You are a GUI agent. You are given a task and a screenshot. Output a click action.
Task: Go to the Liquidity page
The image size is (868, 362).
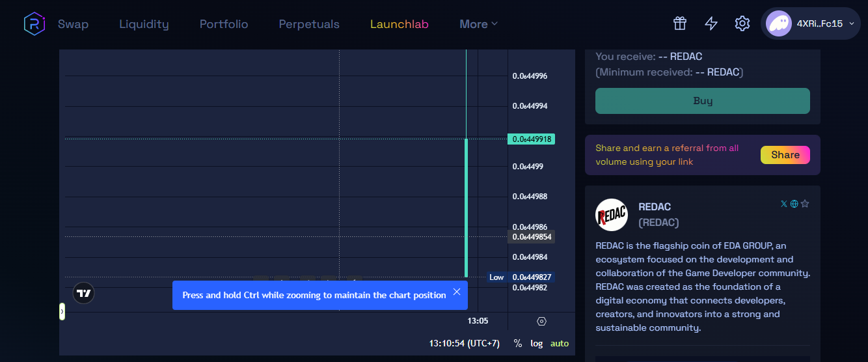click(144, 24)
